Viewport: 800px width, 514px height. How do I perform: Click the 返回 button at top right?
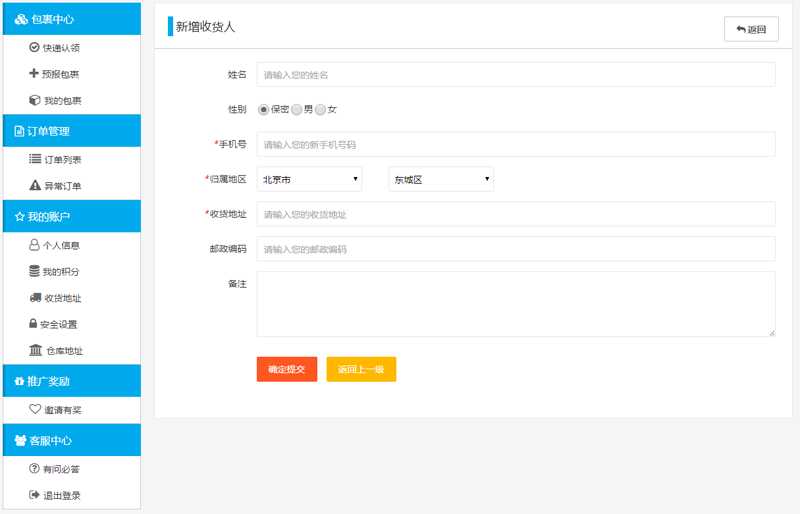pyautogui.click(x=751, y=29)
